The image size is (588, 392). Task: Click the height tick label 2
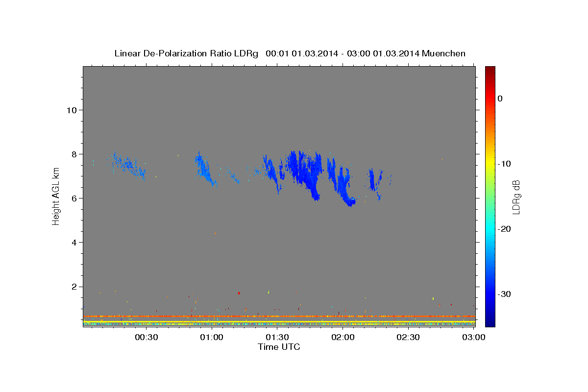tap(73, 287)
